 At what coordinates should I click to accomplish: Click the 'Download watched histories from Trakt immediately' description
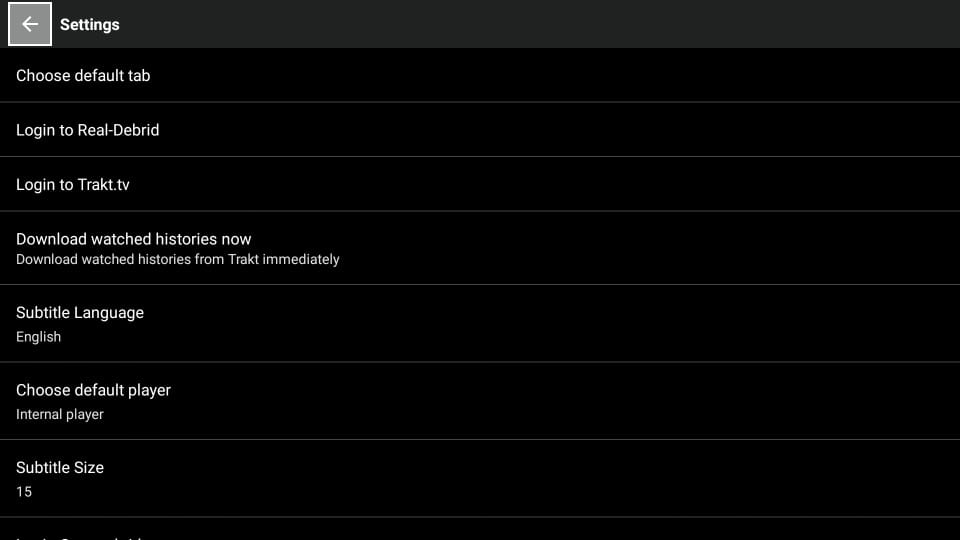(x=178, y=260)
